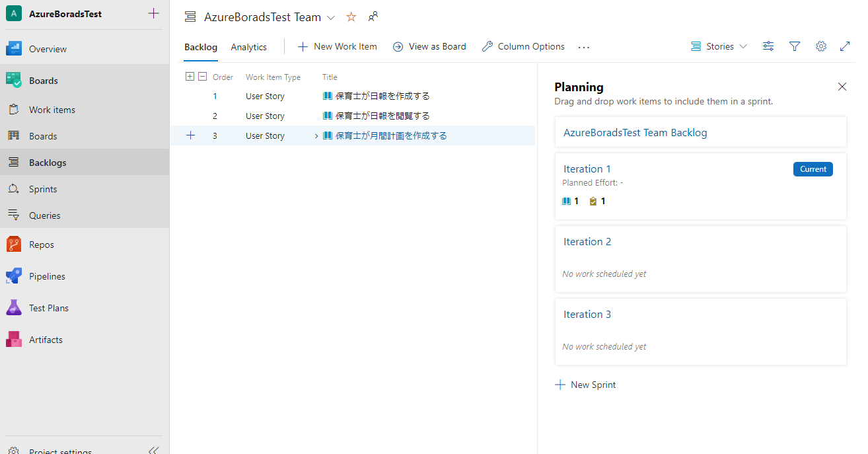Mark the team backlog as favorite star
This screenshot has width=868, height=454.
351,17
